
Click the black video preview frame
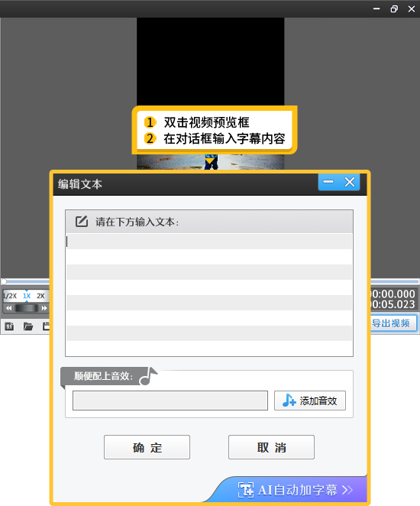point(210,61)
